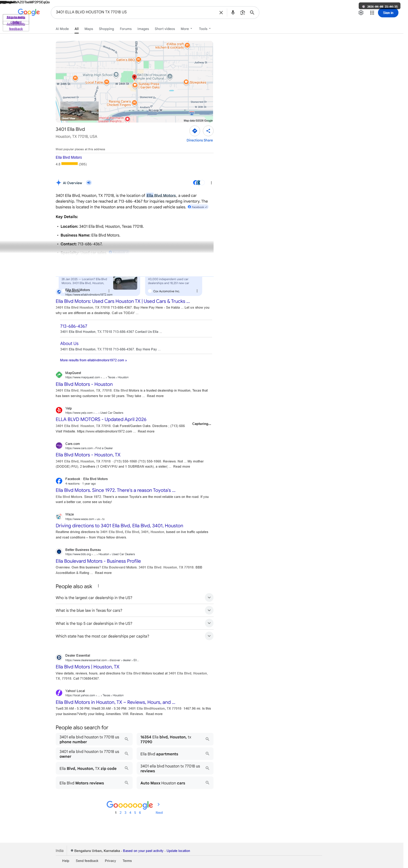Open 'ELLA BLVD MOTORS - Updated April 2026' Yelp result

[x=101, y=419]
